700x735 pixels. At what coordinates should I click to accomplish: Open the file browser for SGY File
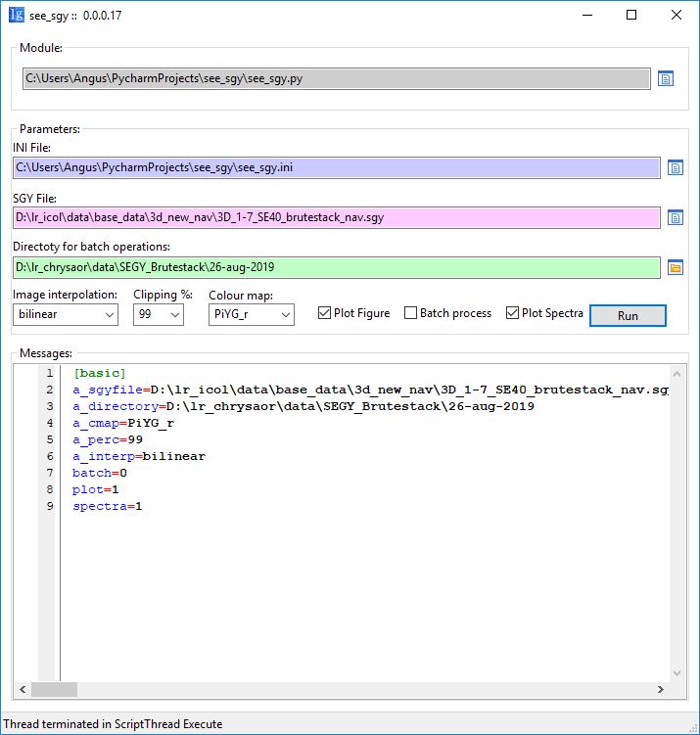[x=675, y=217]
